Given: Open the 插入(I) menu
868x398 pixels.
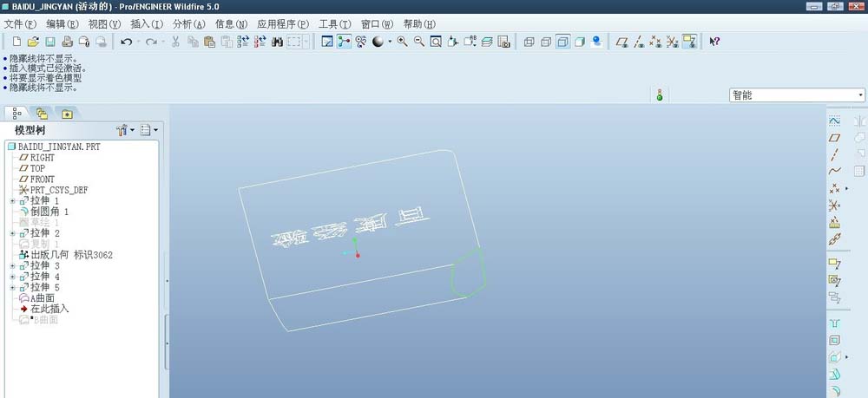Looking at the screenshot, I should (x=147, y=23).
